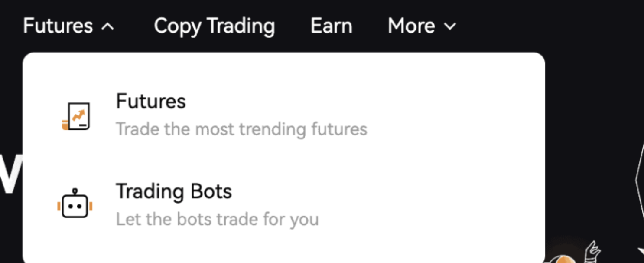Collapse Futures menu with the up chevron
Viewport: 644px width, 263px height.
[x=107, y=27]
